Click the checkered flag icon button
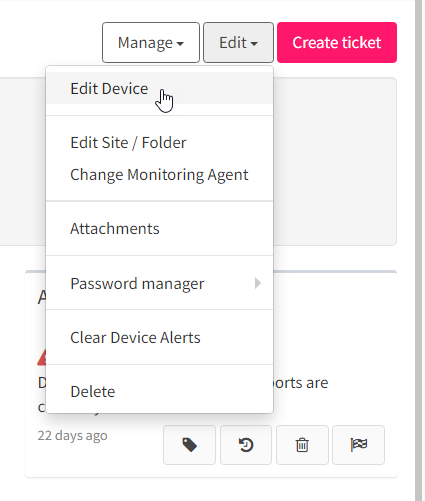The height and width of the screenshot is (501, 425). pyautogui.click(x=358, y=445)
